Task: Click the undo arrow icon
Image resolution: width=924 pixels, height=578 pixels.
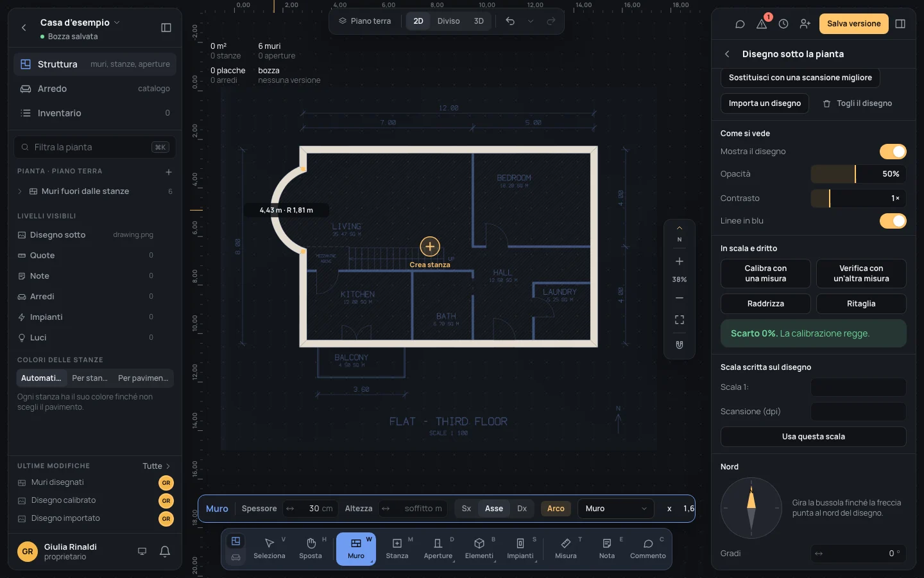Action: pyautogui.click(x=510, y=21)
